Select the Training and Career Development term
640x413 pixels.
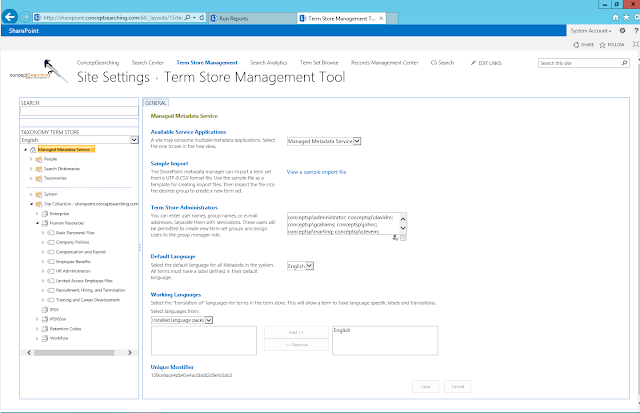[88, 300]
